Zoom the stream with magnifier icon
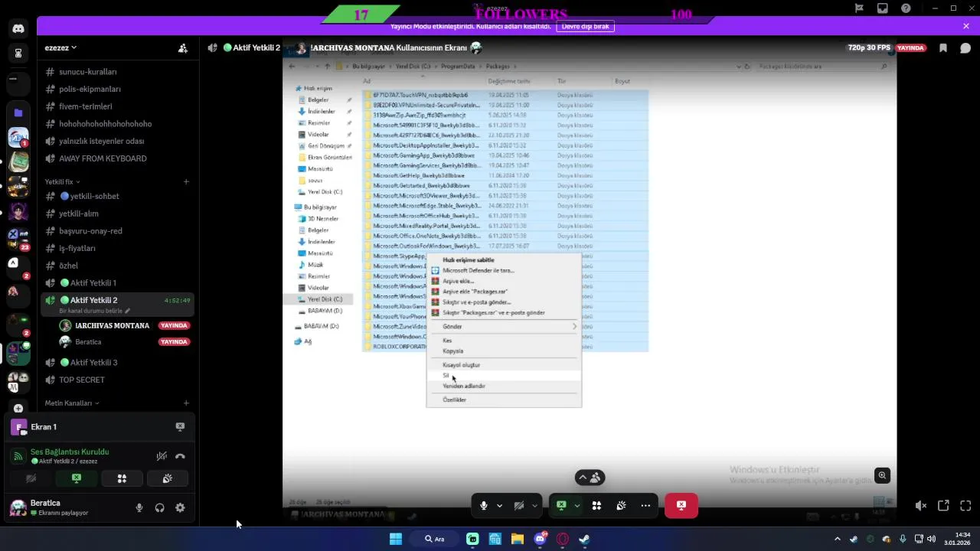Viewport: 980px width, 551px height. 882,475
